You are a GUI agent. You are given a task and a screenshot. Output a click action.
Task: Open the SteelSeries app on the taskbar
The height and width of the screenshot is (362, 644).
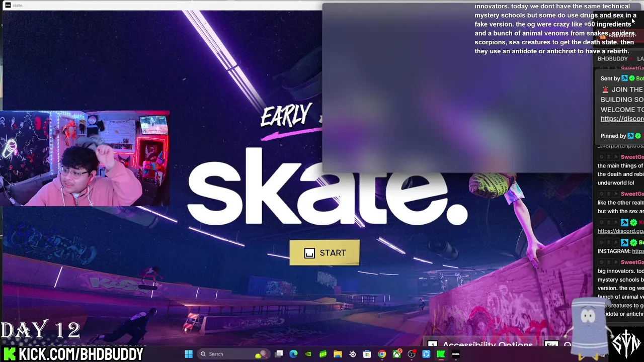click(x=353, y=354)
